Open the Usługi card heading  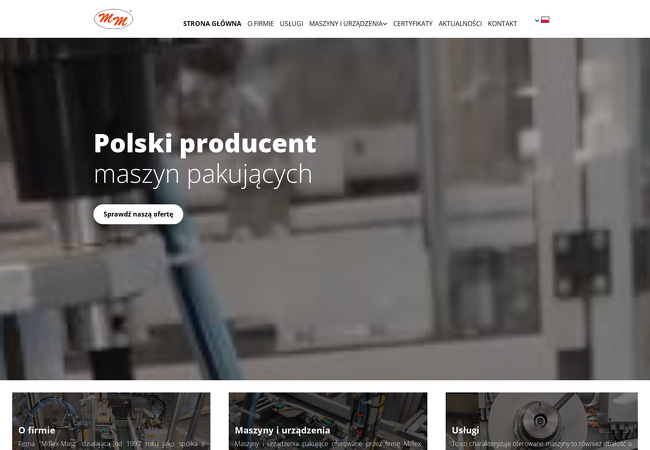pos(465,430)
